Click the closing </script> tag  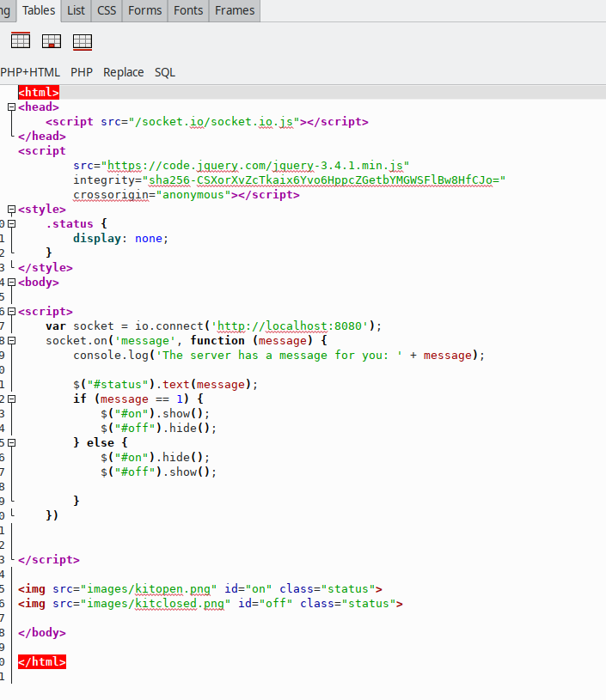point(49,560)
